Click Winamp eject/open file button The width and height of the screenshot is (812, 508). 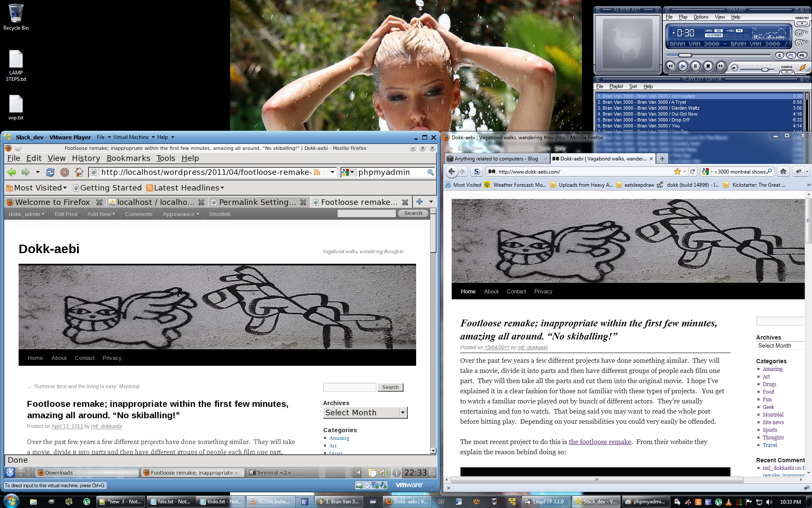(779, 55)
